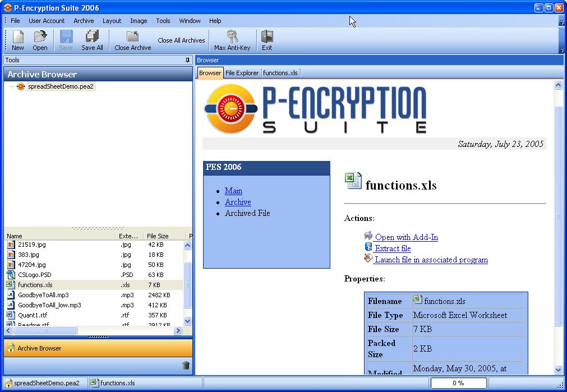Switch to the File Explorer tab
Viewport: 567px width, 392px height.
coord(242,73)
